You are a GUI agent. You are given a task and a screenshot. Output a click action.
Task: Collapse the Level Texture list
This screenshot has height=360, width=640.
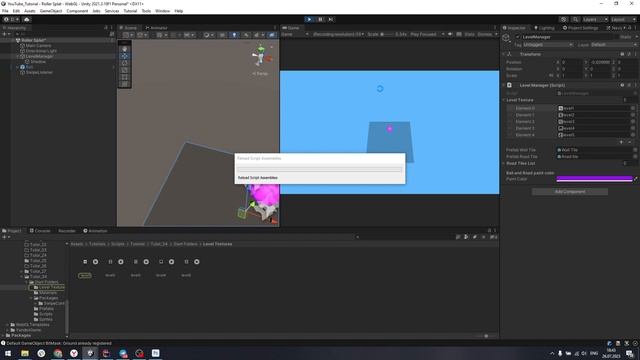point(504,100)
